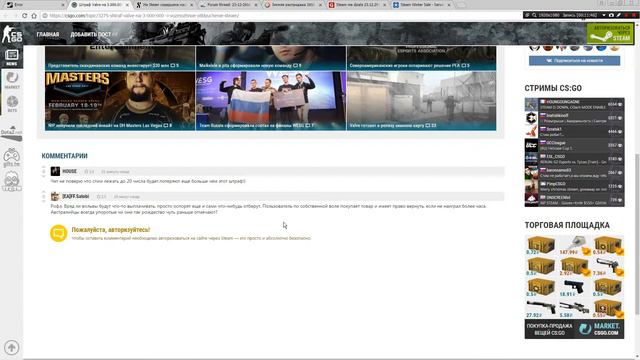Switch to the third browser tab
The width and height of the screenshot is (640, 360).
point(164,5)
